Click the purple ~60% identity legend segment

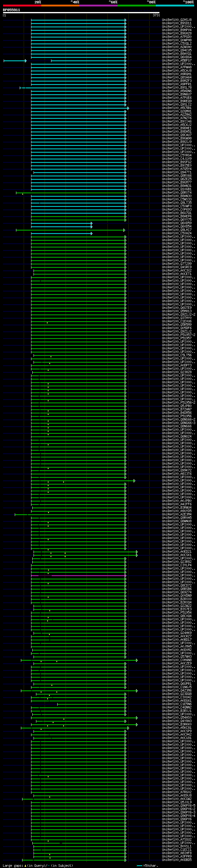tap(99, 6)
